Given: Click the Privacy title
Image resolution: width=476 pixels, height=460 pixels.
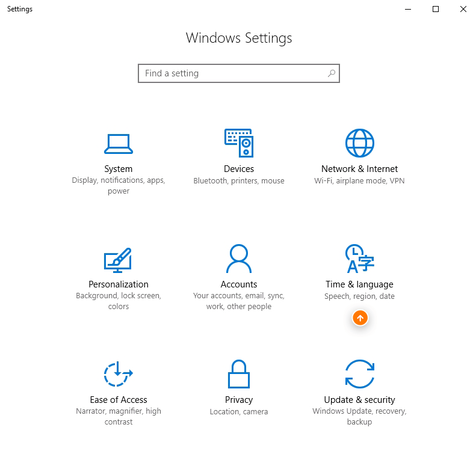Looking at the screenshot, I should (x=239, y=400).
